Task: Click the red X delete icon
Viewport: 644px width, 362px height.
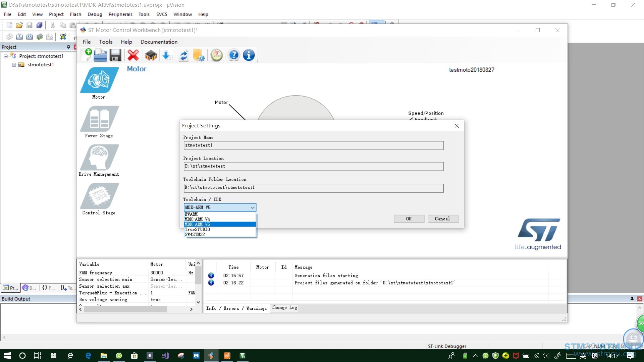Action: click(133, 55)
